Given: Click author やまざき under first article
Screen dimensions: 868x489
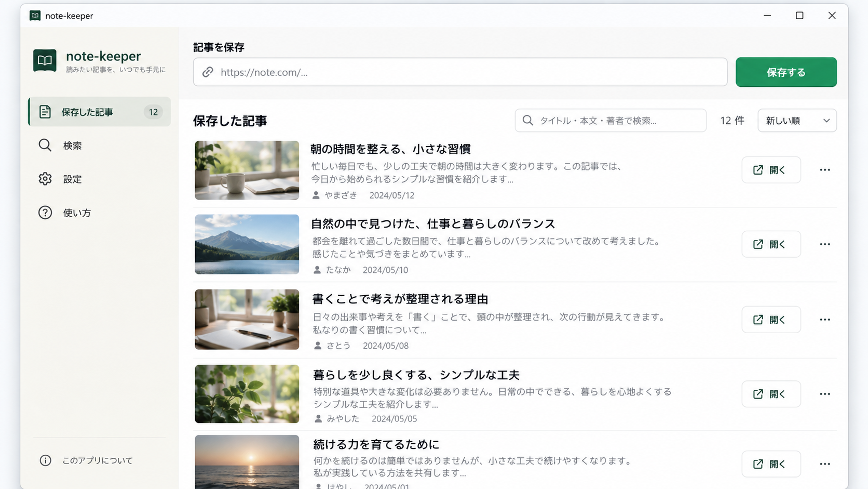Looking at the screenshot, I should (341, 195).
